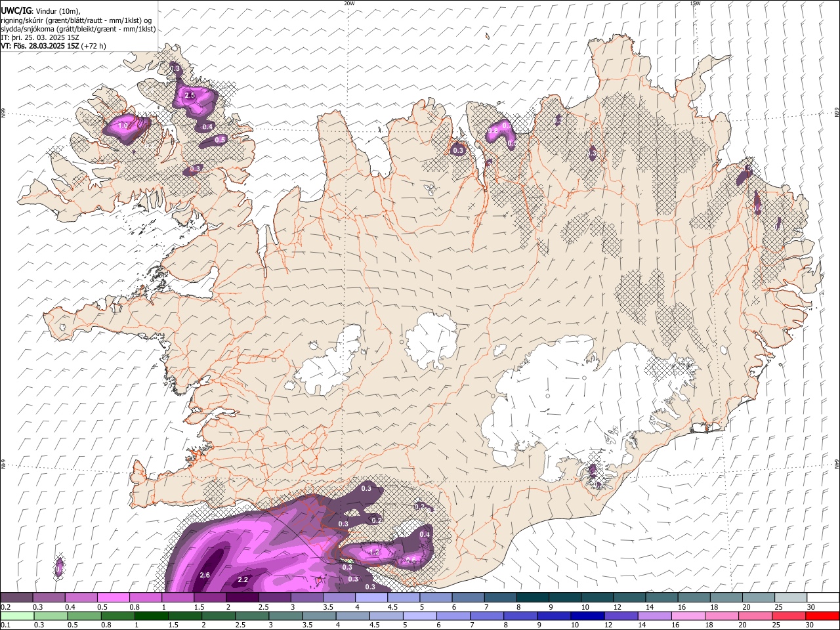Click the "20W" longitude label at top
The image size is (840, 630).
[349, 3]
